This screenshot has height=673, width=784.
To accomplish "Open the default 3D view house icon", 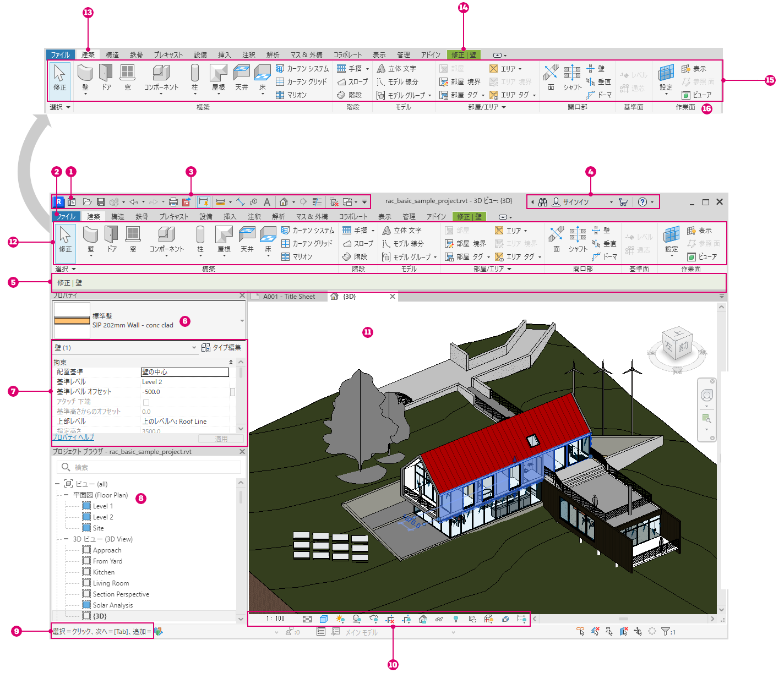I will click(x=284, y=202).
